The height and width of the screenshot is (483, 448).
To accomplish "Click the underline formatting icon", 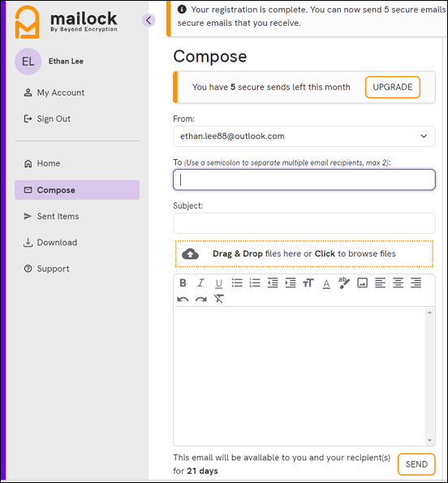I will pos(218,283).
